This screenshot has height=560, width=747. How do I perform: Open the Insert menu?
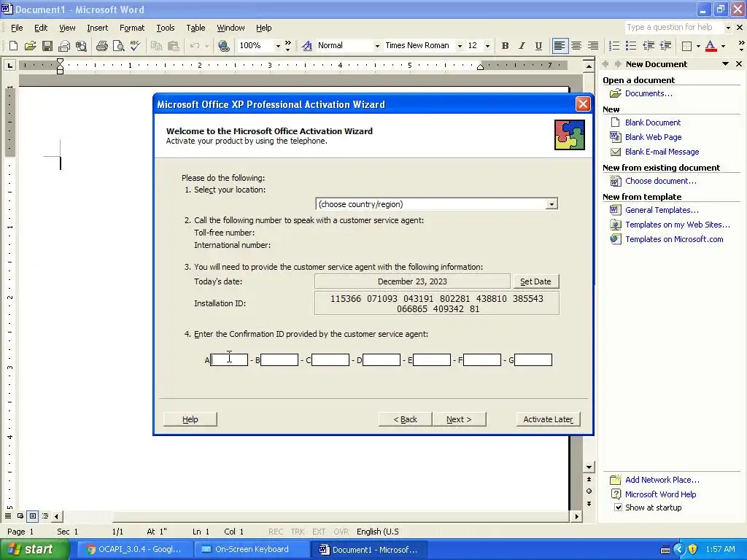pyautogui.click(x=97, y=28)
